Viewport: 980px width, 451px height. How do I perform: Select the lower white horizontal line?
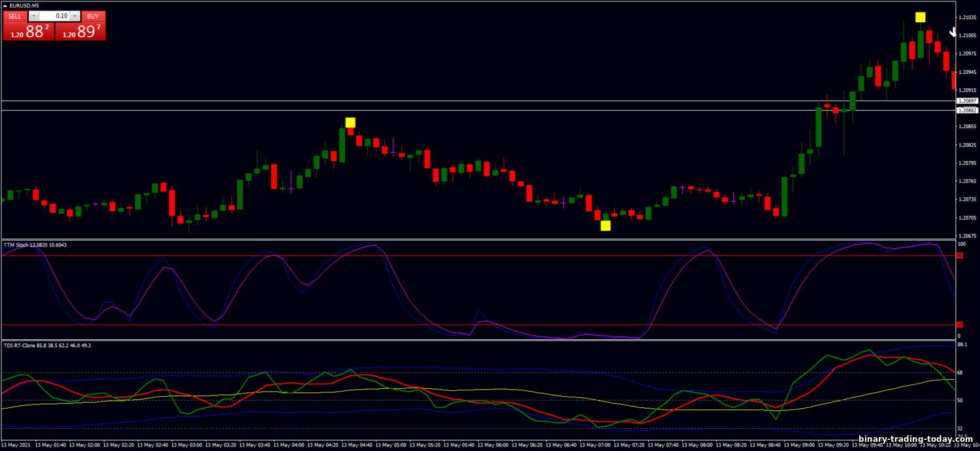(477, 110)
